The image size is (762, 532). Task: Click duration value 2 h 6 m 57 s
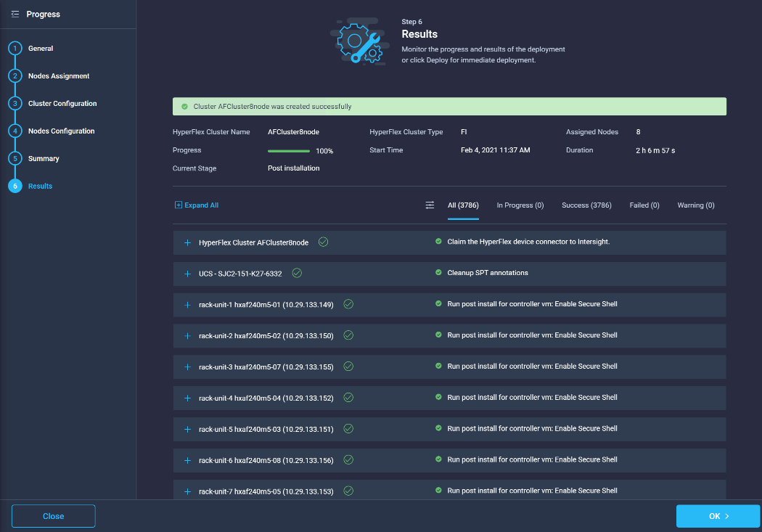click(655, 151)
